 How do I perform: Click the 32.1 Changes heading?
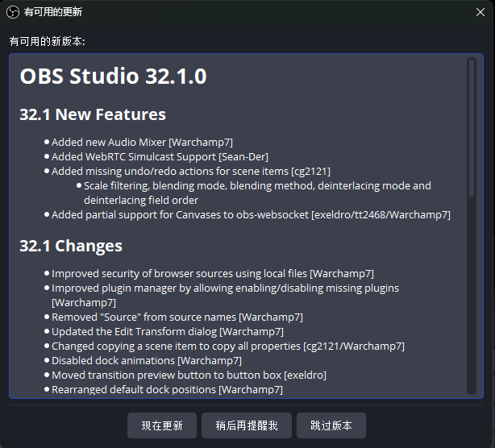pos(71,246)
